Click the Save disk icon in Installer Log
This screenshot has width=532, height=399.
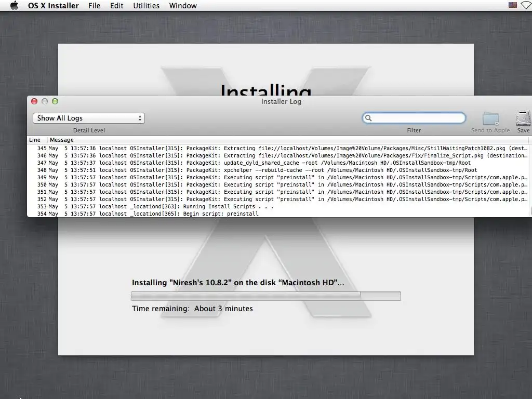(524, 118)
